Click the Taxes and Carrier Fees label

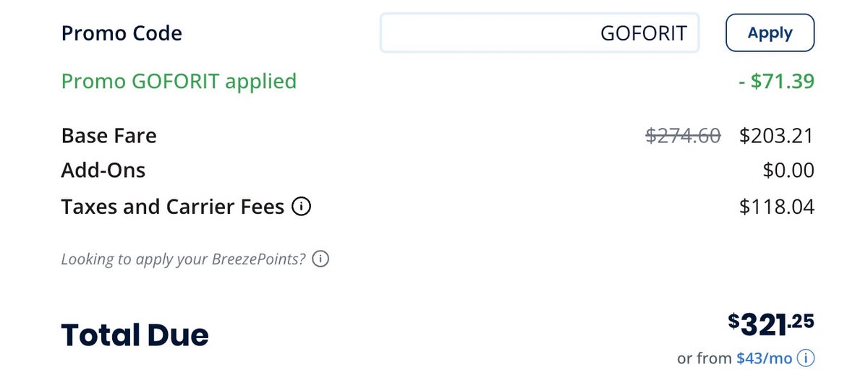point(172,207)
